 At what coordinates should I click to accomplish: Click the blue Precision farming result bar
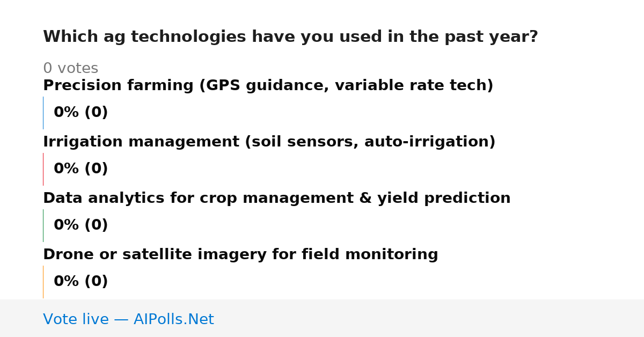coord(43,113)
